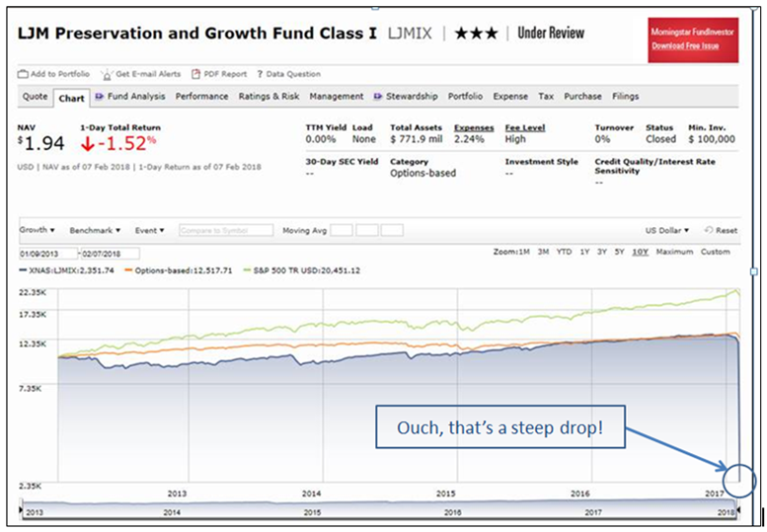Image resolution: width=767 pixels, height=532 pixels.
Task: Open the Tax tab
Action: click(546, 97)
